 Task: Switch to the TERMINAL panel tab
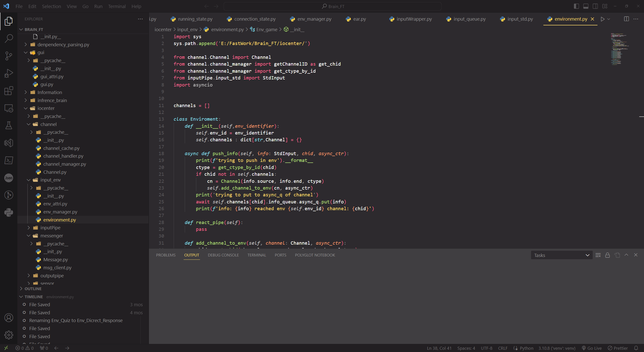[257, 255]
